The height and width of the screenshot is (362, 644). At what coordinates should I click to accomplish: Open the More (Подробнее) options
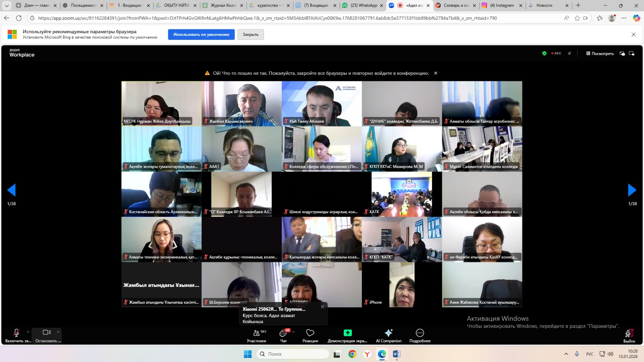420,335
